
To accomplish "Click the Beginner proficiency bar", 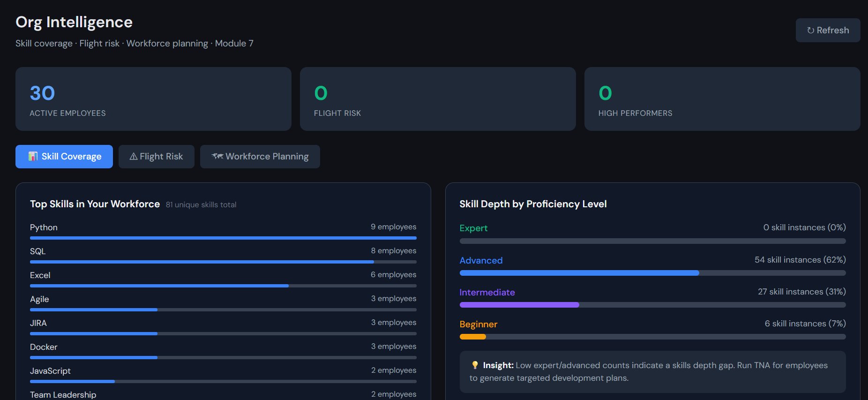I will [653, 337].
